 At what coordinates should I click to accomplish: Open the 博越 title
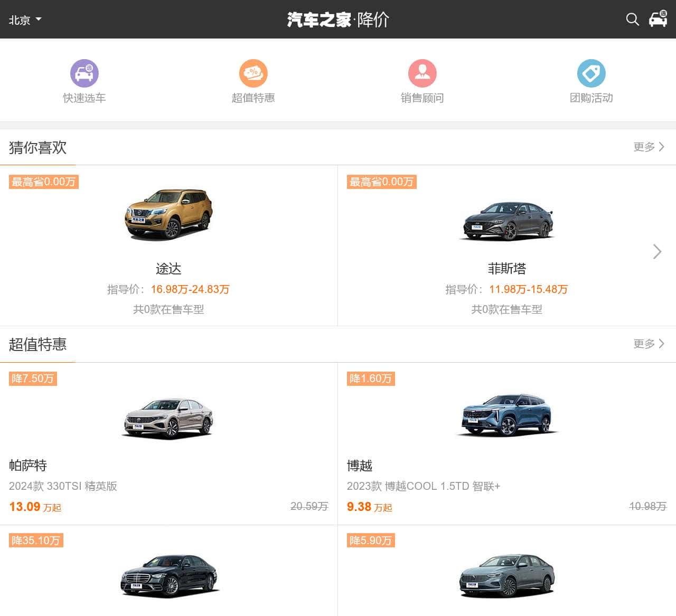(360, 466)
